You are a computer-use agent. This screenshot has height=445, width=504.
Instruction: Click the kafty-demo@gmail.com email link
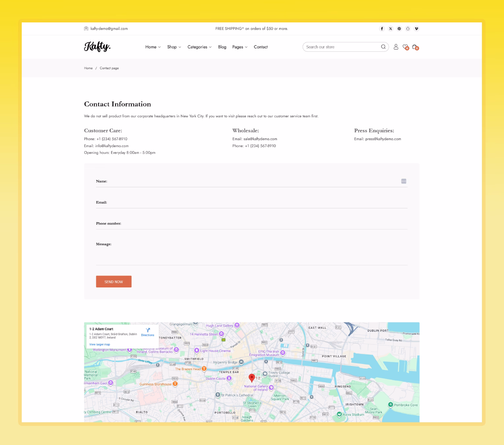109,29
